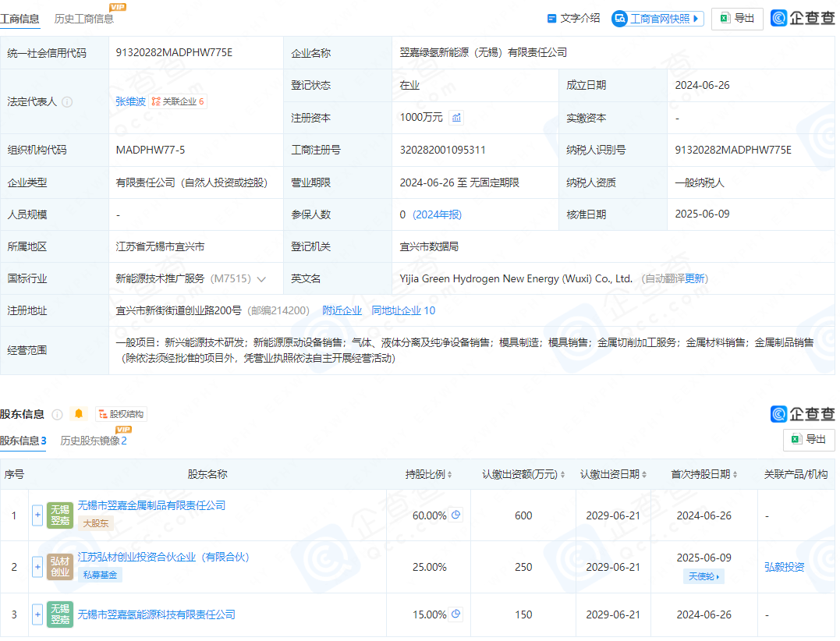Click Excel icon in shareholder 导出 button
The width and height of the screenshot is (840, 641).
796,440
